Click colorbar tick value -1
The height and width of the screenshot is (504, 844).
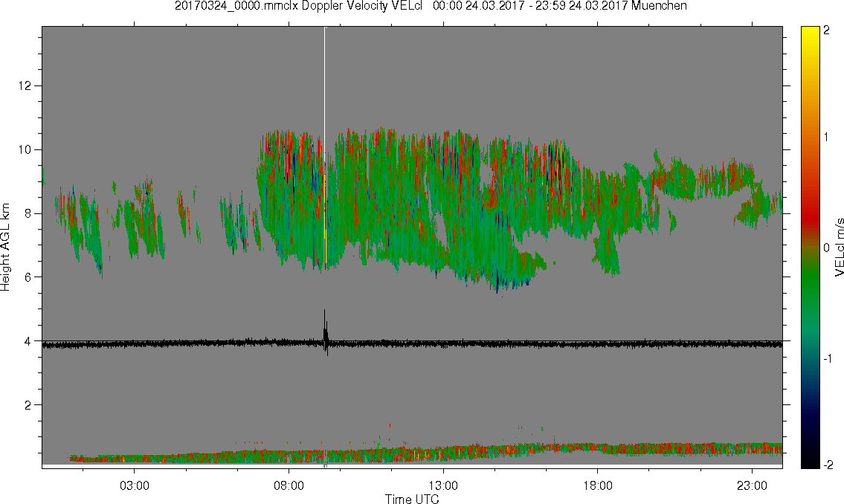[x=828, y=359]
